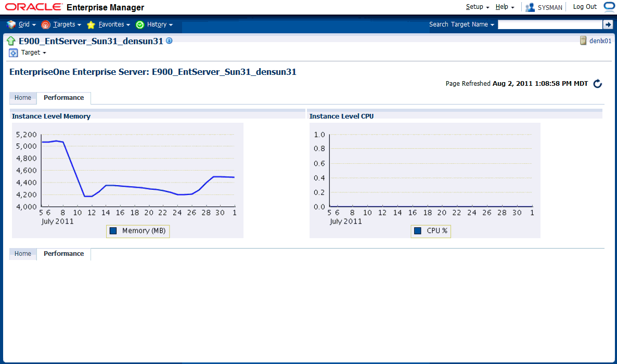Focus the target name search field

click(550, 24)
